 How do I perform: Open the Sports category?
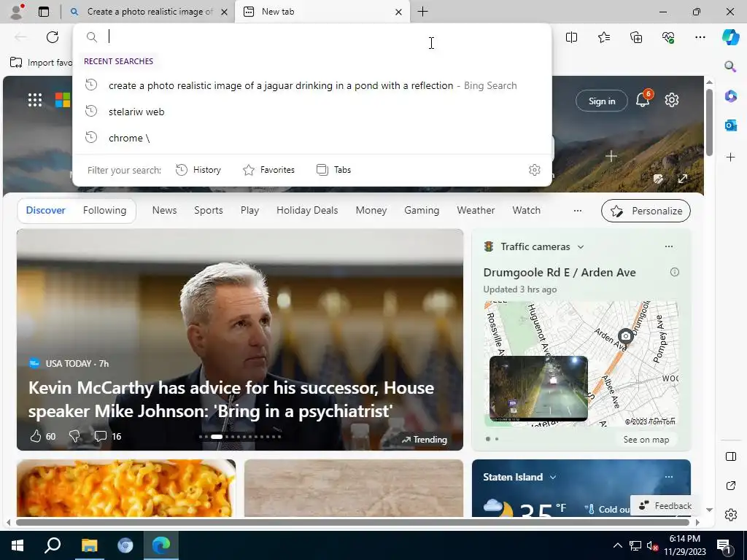(x=208, y=210)
